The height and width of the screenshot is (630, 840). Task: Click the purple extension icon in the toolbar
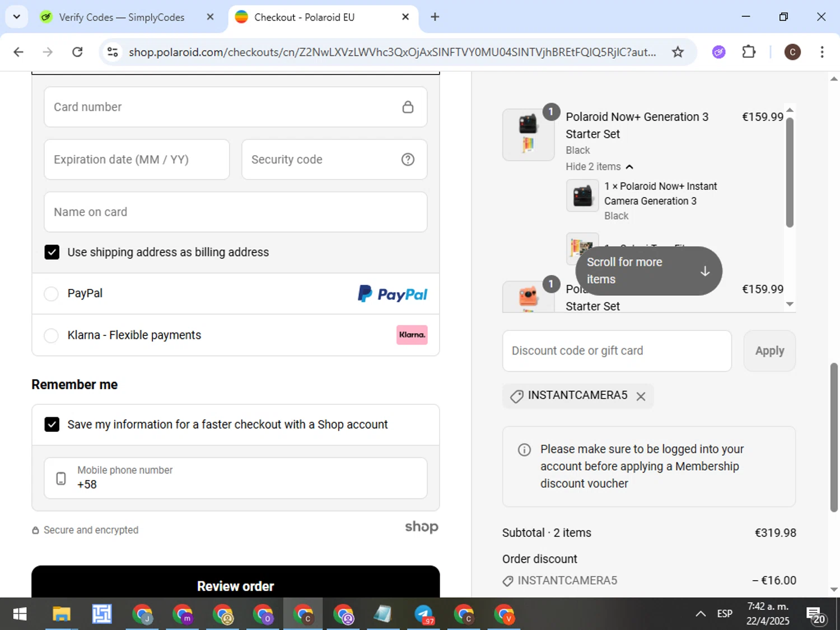coord(718,52)
